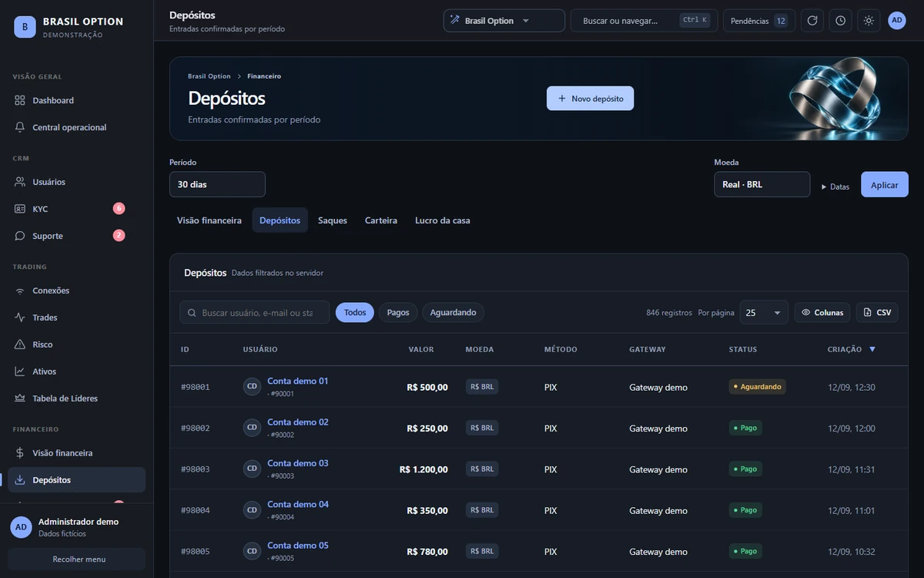Focus the Buscar usuário search field

click(255, 312)
